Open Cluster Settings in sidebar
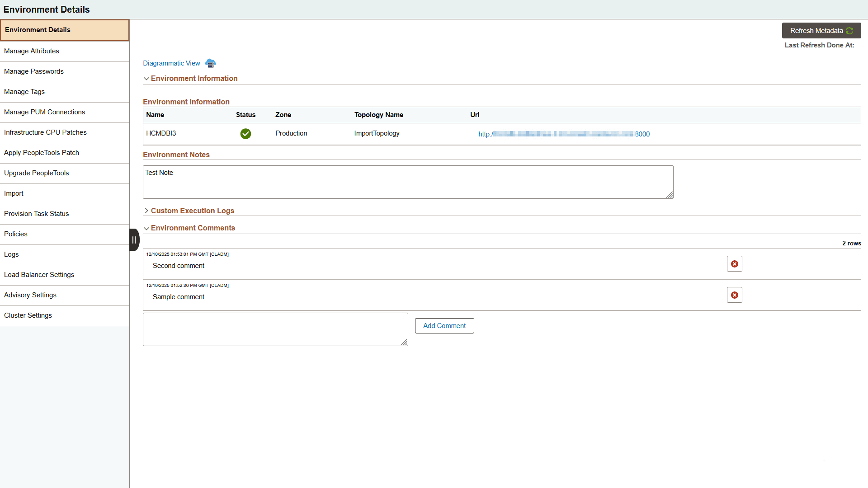The height and width of the screenshot is (488, 868). 28,315
